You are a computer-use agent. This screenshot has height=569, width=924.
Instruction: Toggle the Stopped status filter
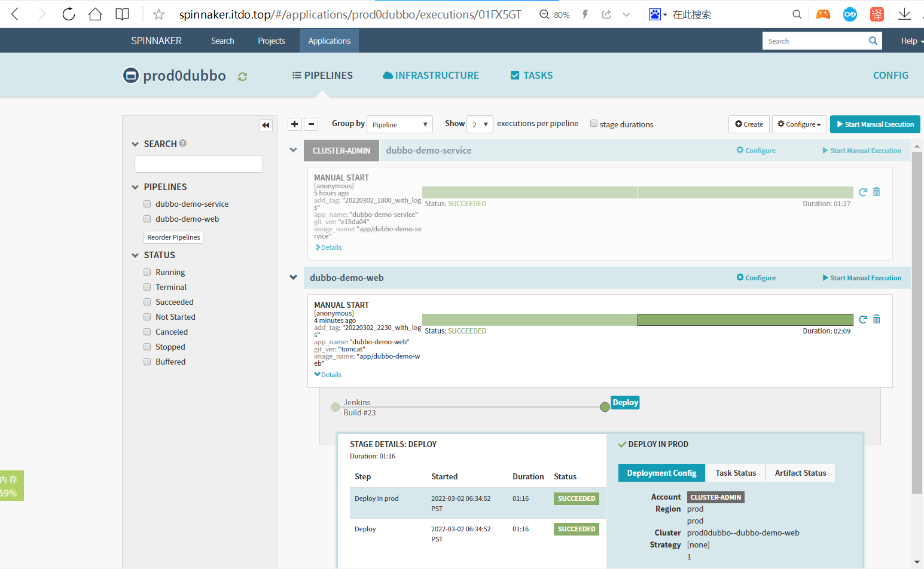click(147, 347)
